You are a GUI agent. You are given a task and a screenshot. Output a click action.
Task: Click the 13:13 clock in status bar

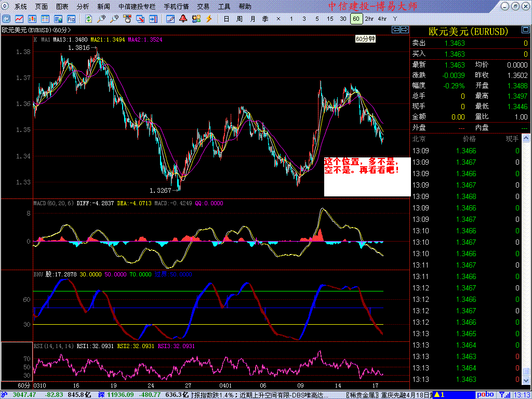[x=523, y=395]
